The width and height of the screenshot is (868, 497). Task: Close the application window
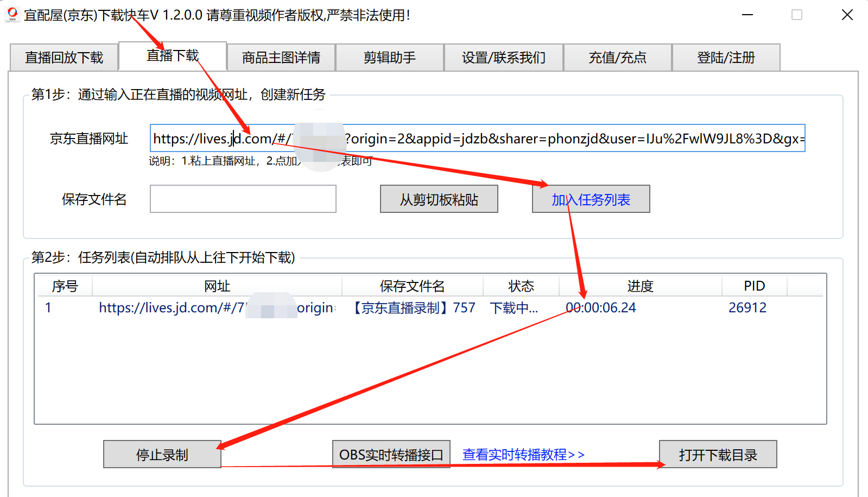(x=847, y=15)
